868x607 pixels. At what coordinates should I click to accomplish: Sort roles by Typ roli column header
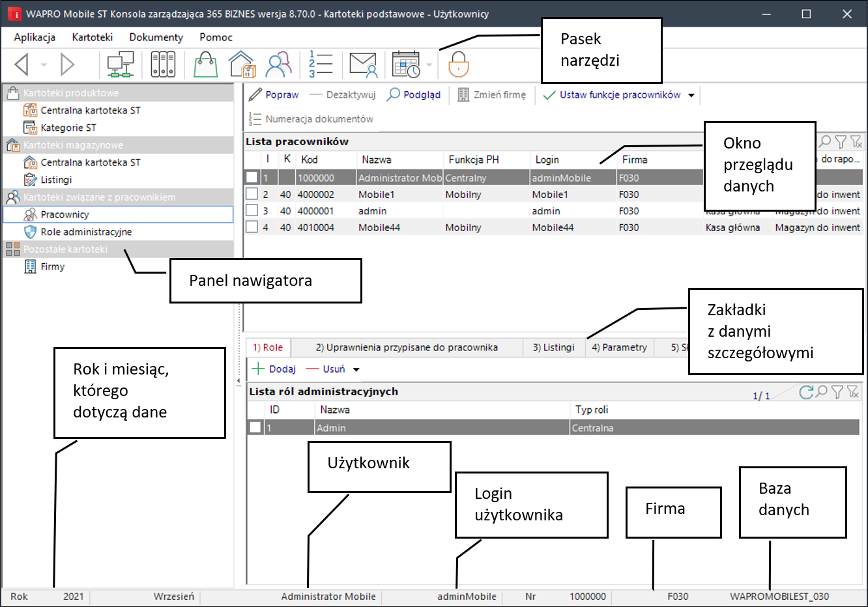tap(715, 410)
